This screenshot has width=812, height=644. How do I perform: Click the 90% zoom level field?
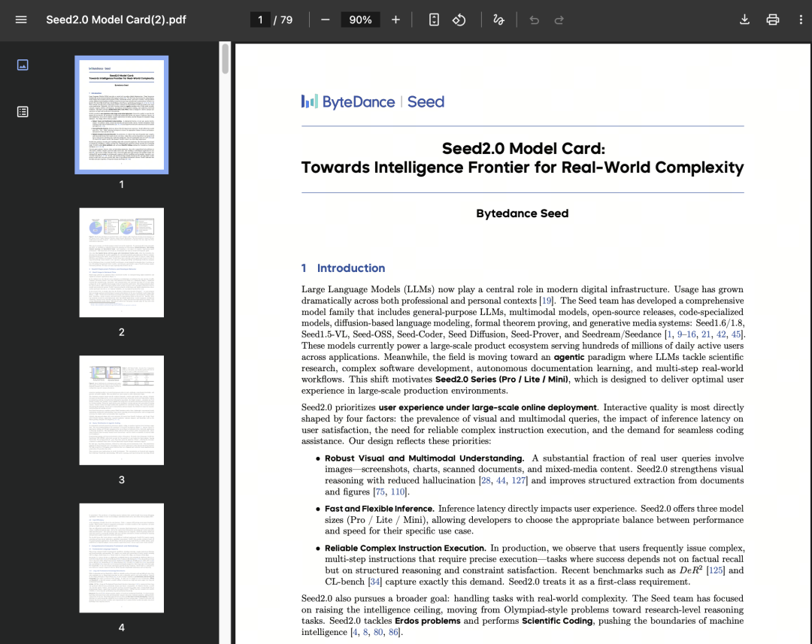pos(360,20)
